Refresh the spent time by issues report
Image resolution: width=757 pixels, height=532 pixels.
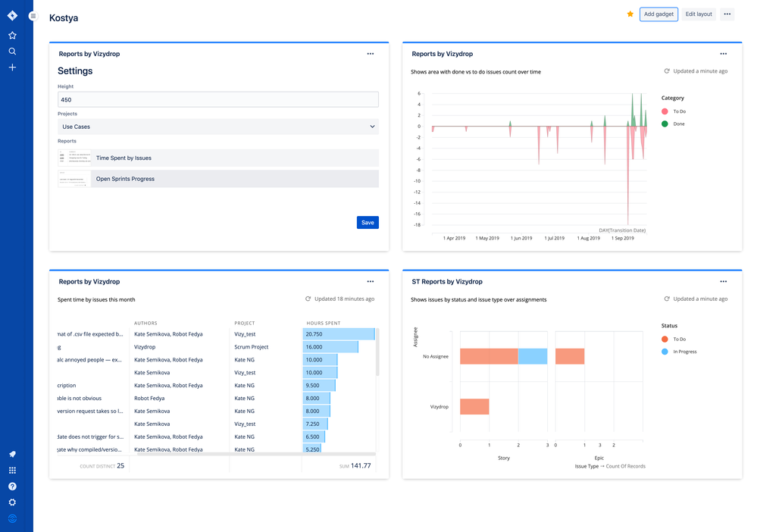[x=308, y=299]
